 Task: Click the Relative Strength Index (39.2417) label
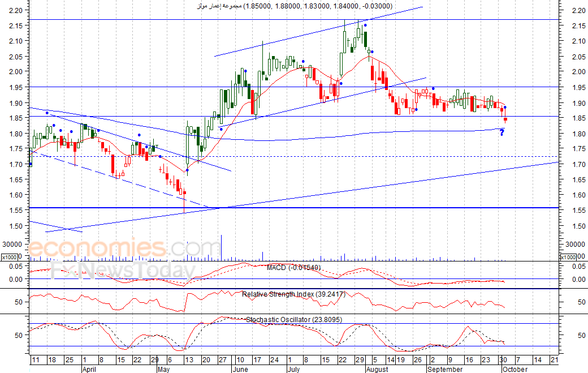coord(293,294)
